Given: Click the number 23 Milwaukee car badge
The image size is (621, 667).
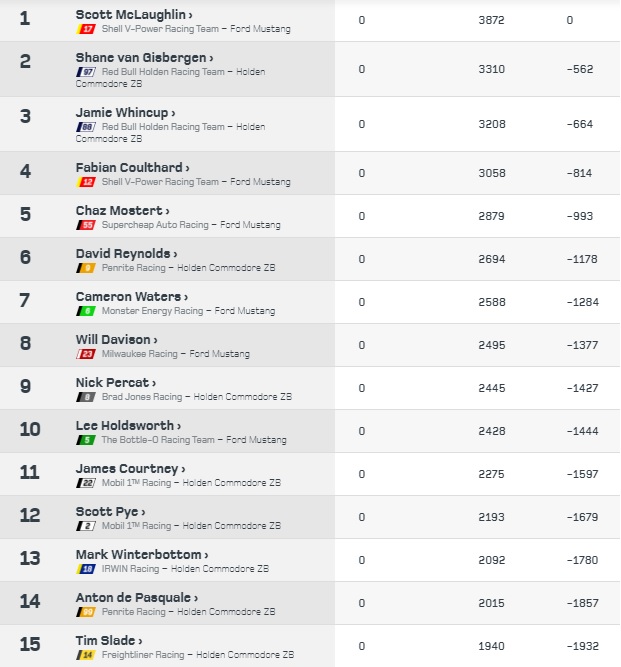Looking at the screenshot, I should pyautogui.click(x=85, y=354).
